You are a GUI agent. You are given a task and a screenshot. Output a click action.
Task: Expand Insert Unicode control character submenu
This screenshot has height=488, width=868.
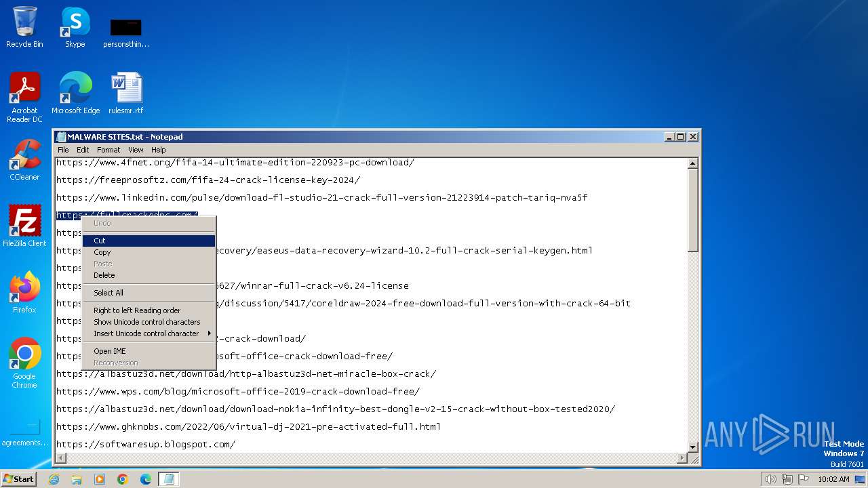click(149, 333)
